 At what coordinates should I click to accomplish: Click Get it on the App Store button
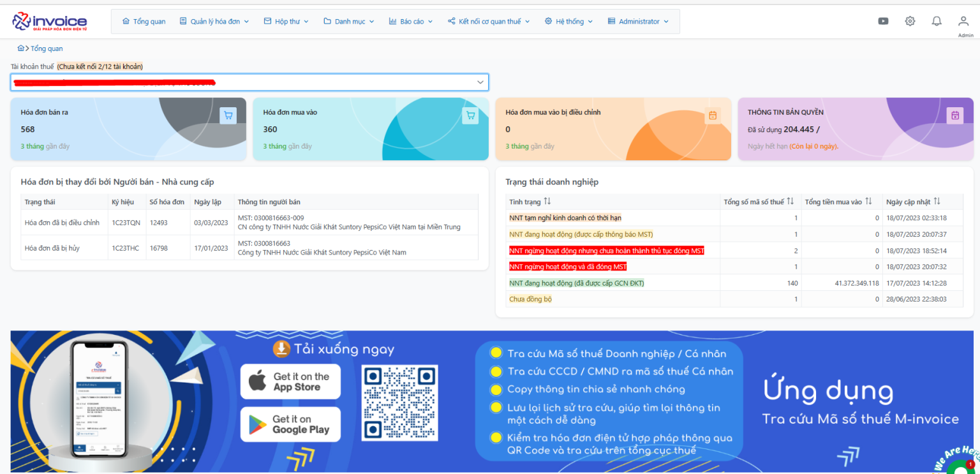click(x=291, y=381)
